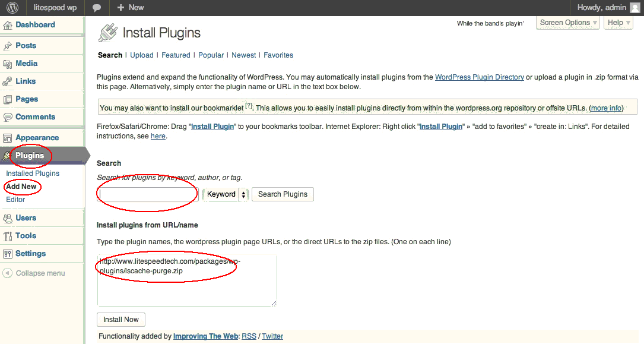Click into the plugin URLs textarea
The image size is (644, 344).
(x=188, y=280)
